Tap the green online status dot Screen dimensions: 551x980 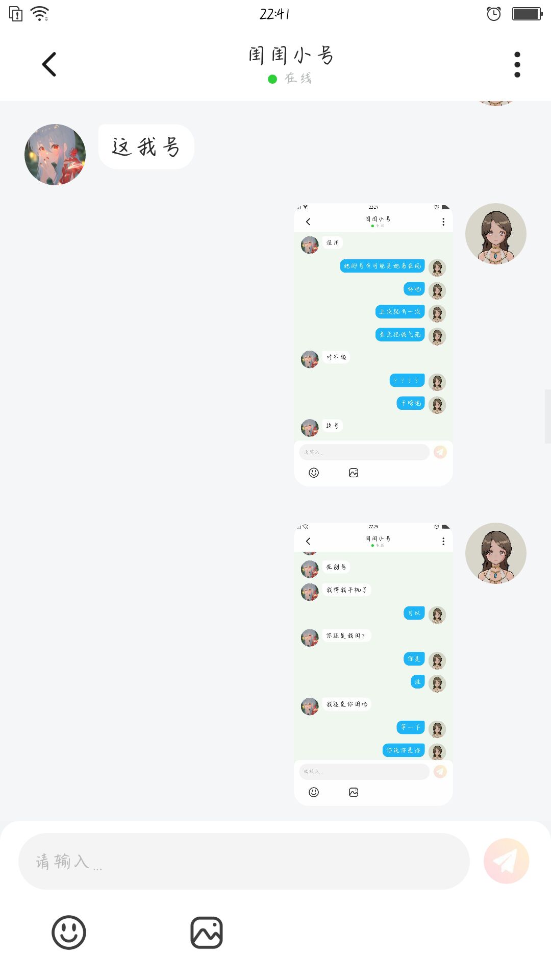tap(272, 79)
